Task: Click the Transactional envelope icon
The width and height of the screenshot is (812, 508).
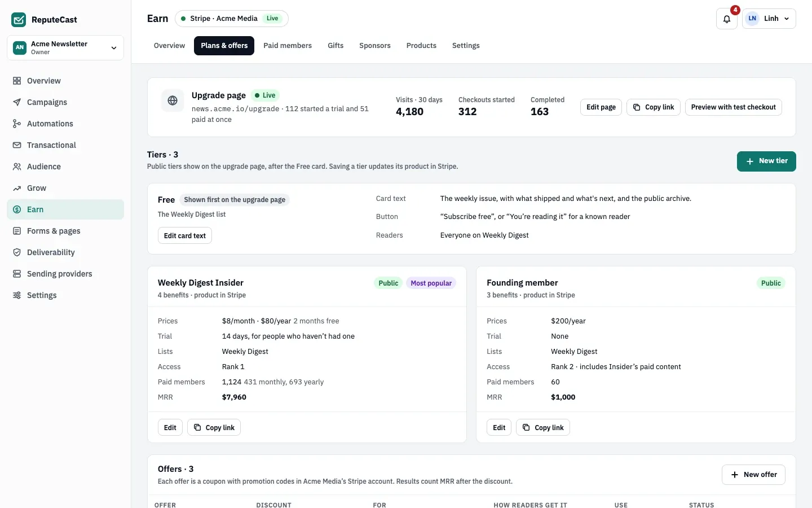Action: pos(17,145)
